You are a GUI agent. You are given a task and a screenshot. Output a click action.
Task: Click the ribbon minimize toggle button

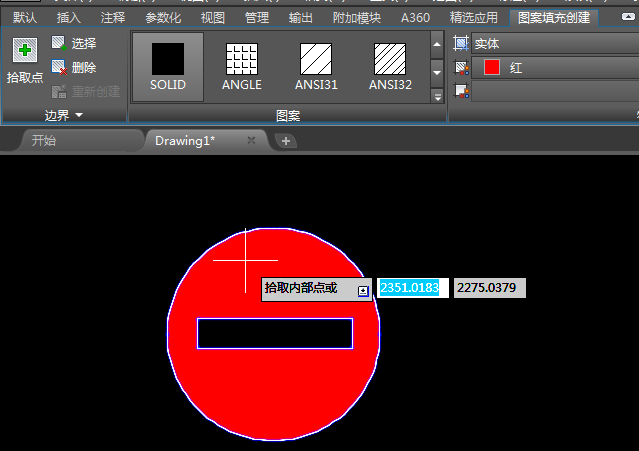tap(628, 17)
